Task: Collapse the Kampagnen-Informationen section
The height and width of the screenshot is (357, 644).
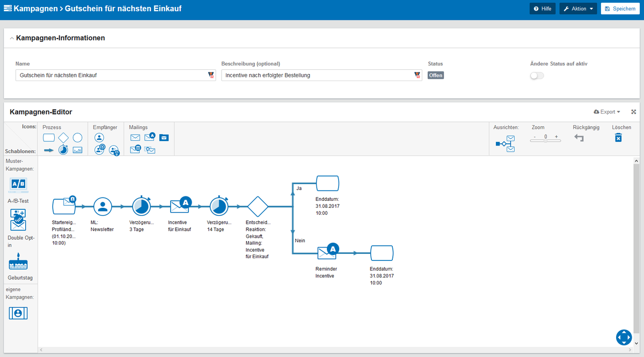Action: 12,38
